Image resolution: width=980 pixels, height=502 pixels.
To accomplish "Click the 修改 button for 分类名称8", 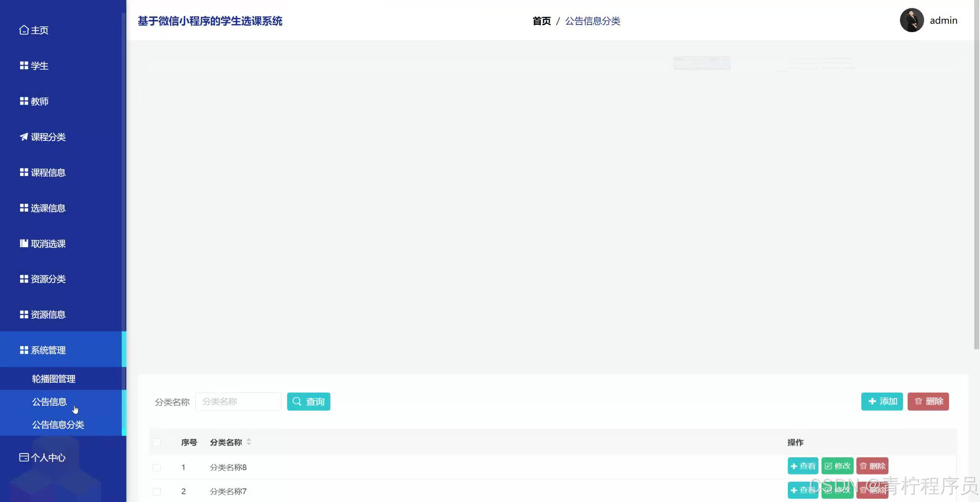I will (837, 466).
